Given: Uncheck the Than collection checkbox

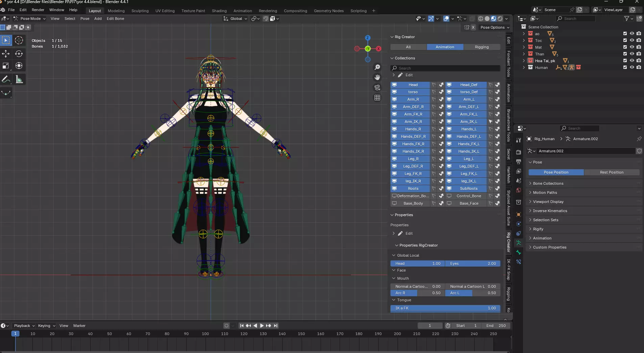Looking at the screenshot, I should coord(625,54).
